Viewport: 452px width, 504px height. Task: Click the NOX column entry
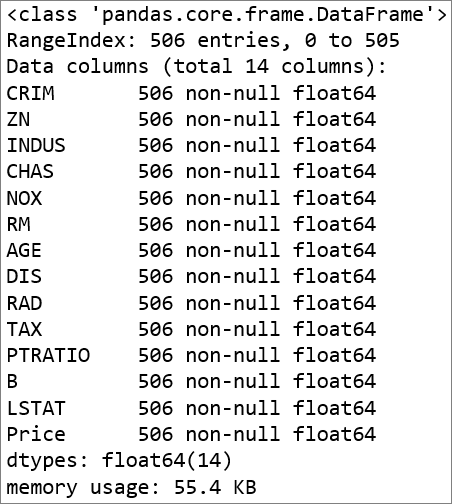pyautogui.click(x=191, y=198)
